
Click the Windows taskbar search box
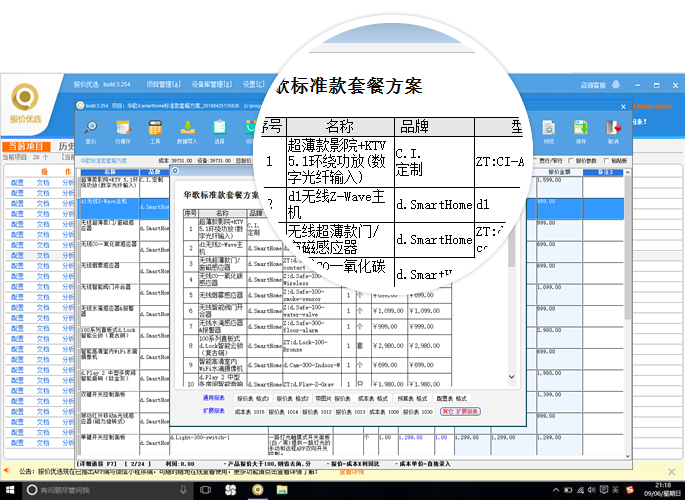pyautogui.click(x=107, y=490)
